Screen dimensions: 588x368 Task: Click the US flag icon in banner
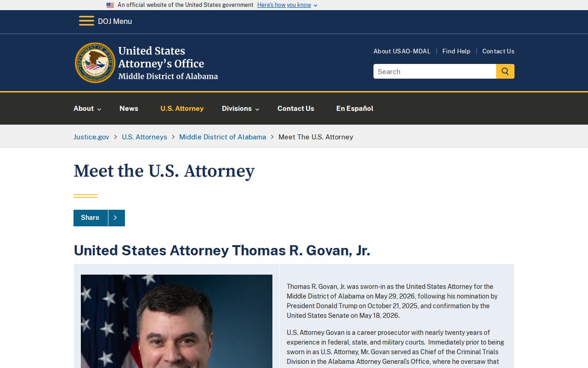tap(110, 5)
